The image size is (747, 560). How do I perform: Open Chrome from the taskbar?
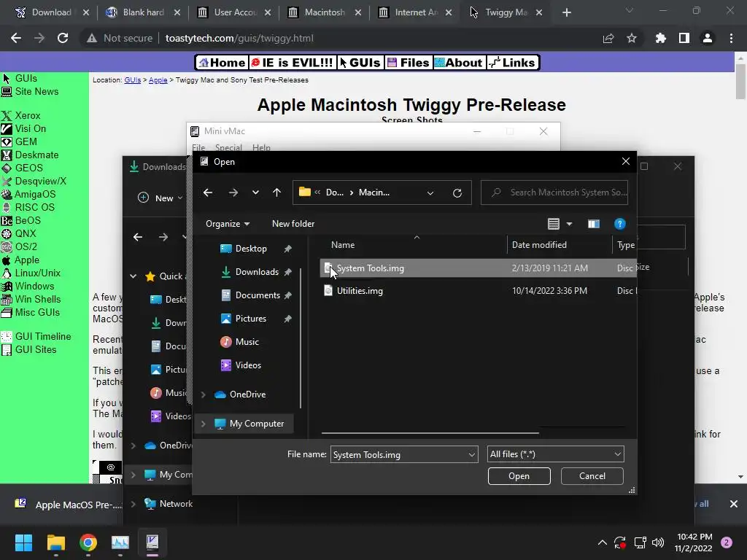88,542
